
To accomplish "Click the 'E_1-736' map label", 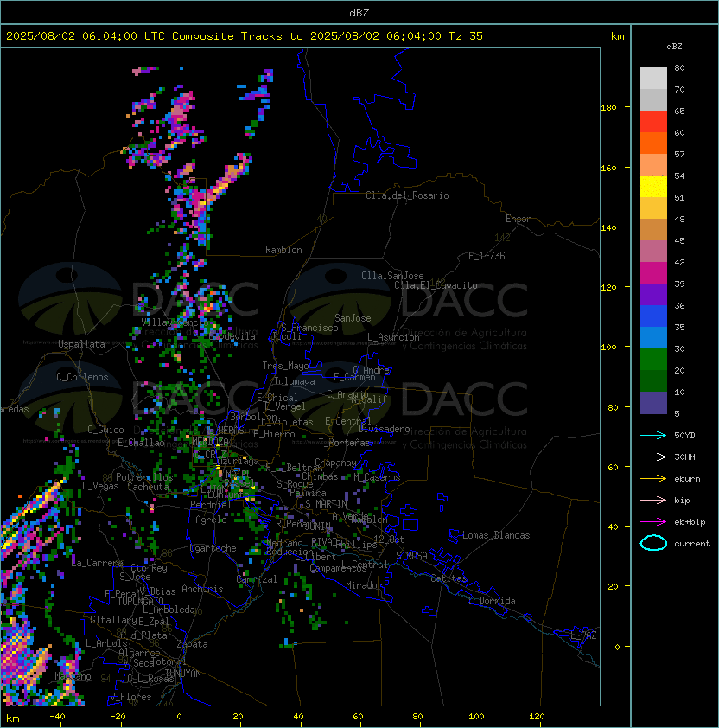I will pos(487,256).
